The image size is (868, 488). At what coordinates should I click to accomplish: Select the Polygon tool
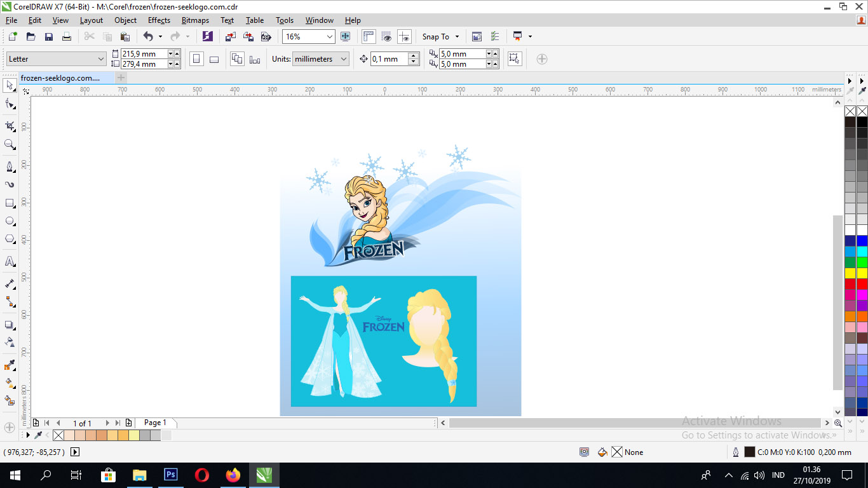click(x=10, y=240)
